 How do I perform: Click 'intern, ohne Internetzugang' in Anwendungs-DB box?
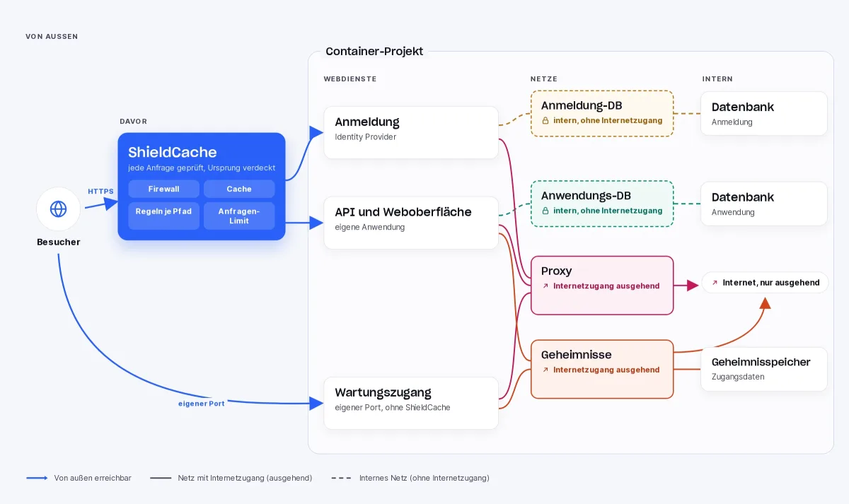[x=608, y=211]
